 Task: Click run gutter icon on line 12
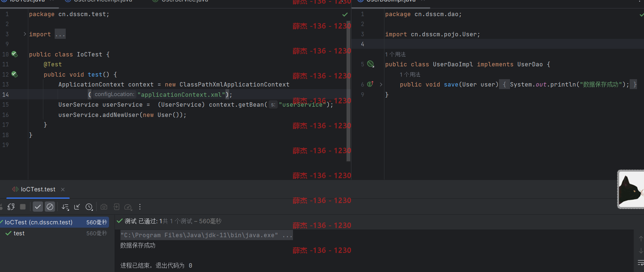[x=14, y=74]
